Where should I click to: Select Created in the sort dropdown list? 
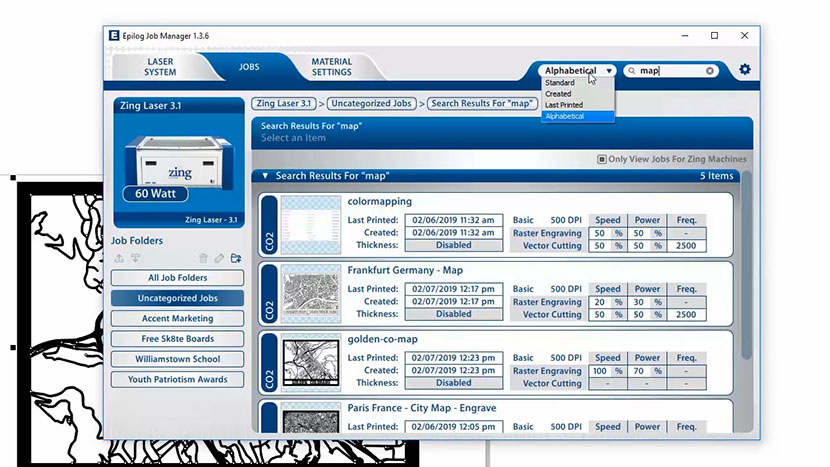(x=559, y=94)
